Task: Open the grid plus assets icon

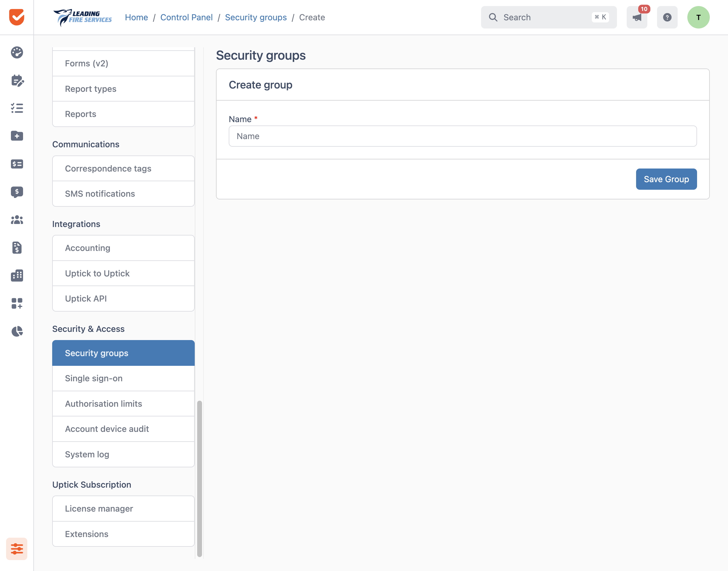Action: click(17, 304)
